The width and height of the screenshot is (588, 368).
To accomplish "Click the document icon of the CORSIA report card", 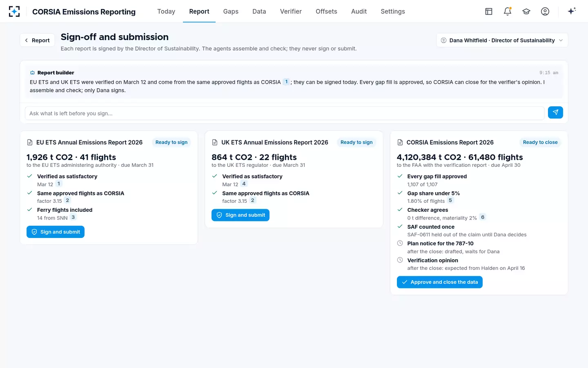I will 400,142.
